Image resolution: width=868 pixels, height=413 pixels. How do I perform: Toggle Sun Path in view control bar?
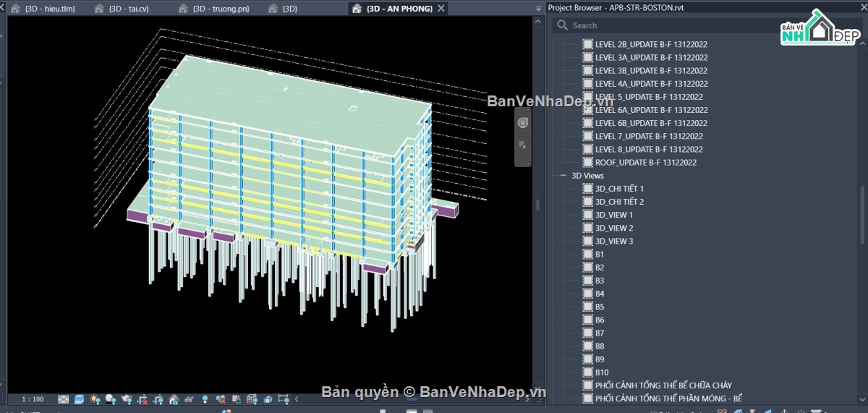click(x=95, y=399)
